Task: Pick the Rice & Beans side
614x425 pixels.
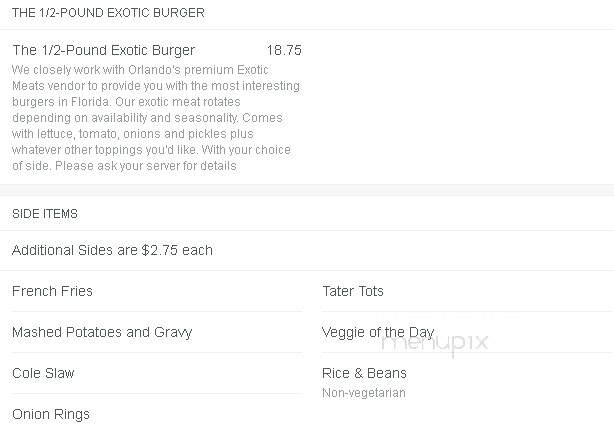Action: [x=364, y=373]
